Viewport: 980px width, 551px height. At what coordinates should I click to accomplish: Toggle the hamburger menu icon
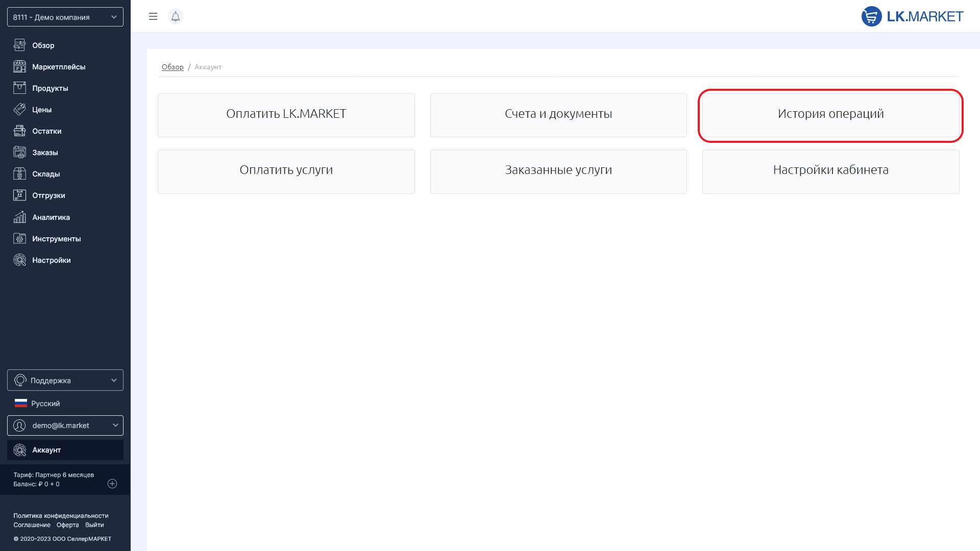(153, 16)
